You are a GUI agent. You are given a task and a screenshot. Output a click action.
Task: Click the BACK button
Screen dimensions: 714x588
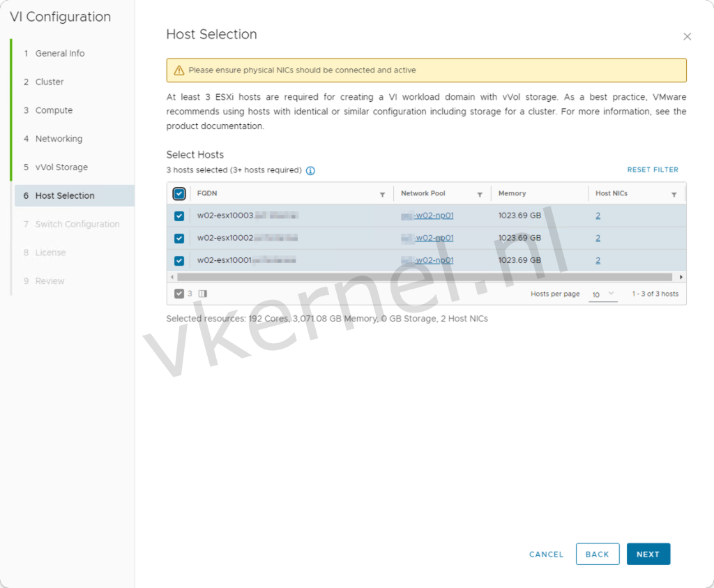598,554
